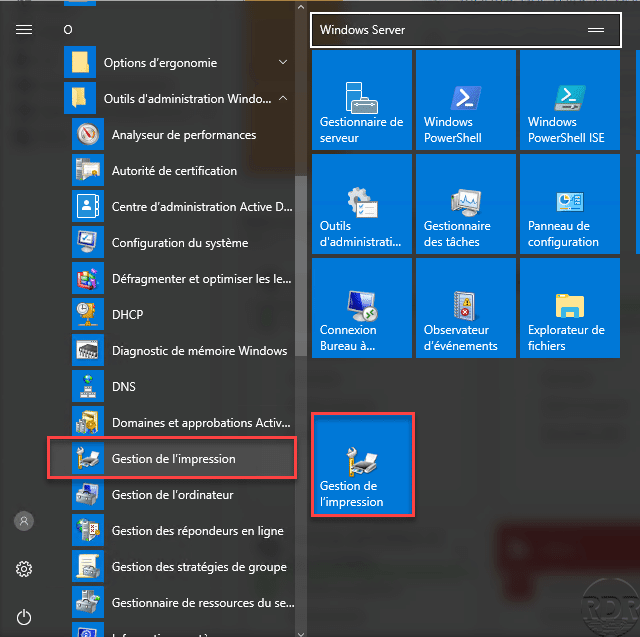The width and height of the screenshot is (640, 637).
Task: Launch the Windows PowerShell tile
Action: pyautogui.click(x=466, y=100)
